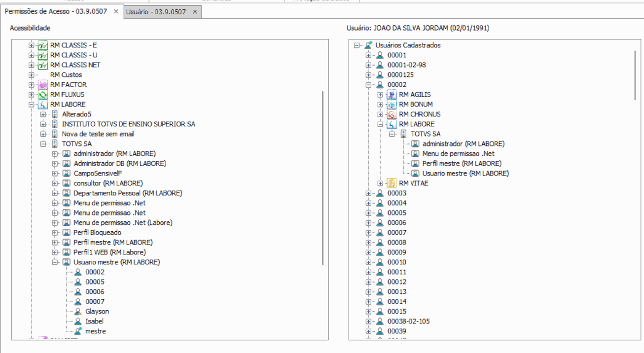Select user 00039 in Usuários Cadastrados
644x353 pixels.
coord(397,331)
